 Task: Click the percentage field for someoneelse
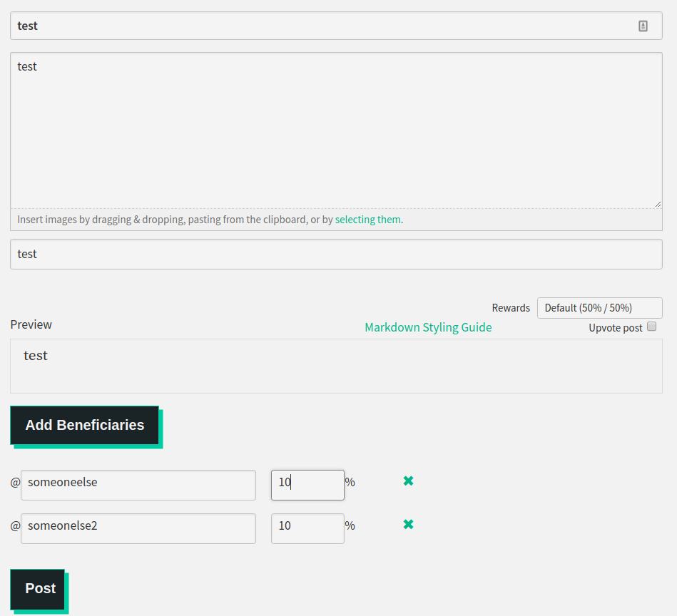pyautogui.click(x=308, y=486)
